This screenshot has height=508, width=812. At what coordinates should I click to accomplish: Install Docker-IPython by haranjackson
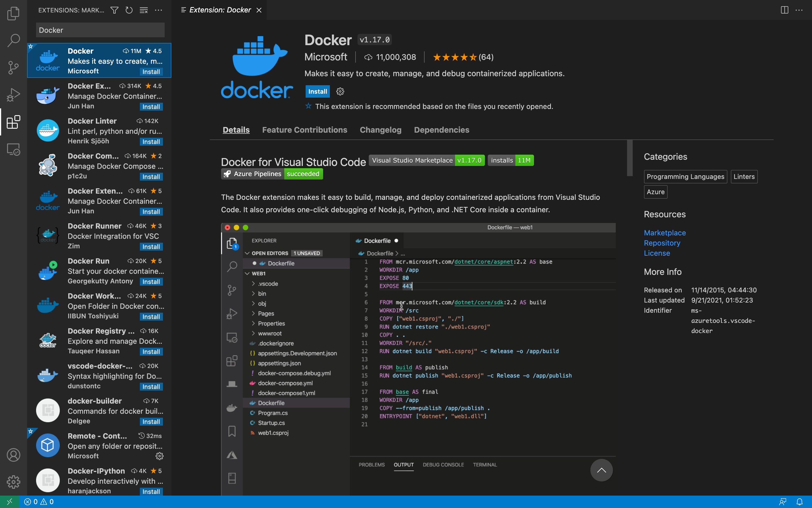click(x=151, y=492)
